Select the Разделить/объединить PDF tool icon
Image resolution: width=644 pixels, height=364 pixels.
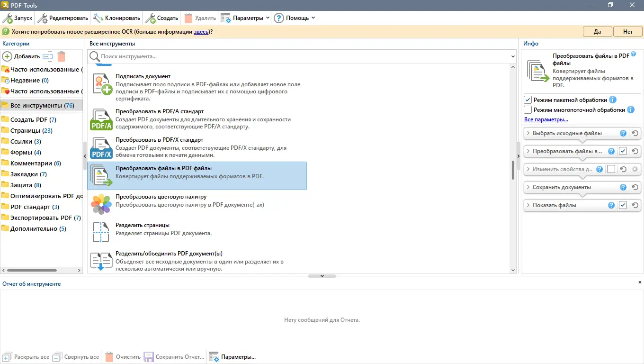(101, 262)
